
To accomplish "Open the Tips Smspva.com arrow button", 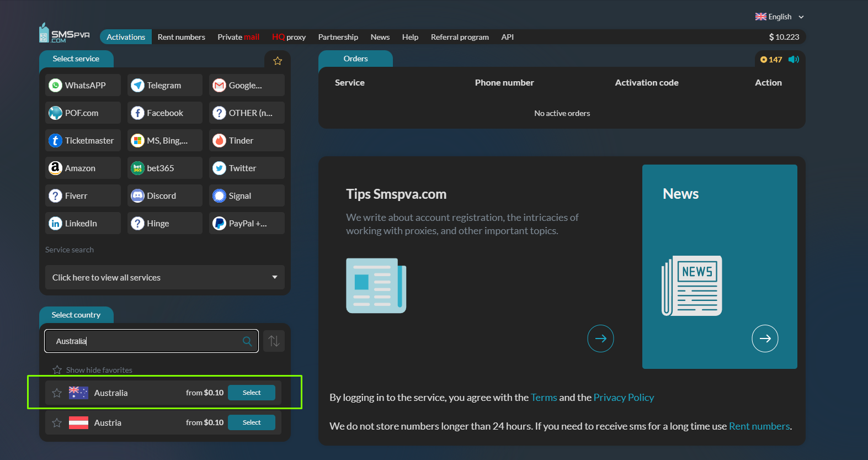I will [600, 339].
